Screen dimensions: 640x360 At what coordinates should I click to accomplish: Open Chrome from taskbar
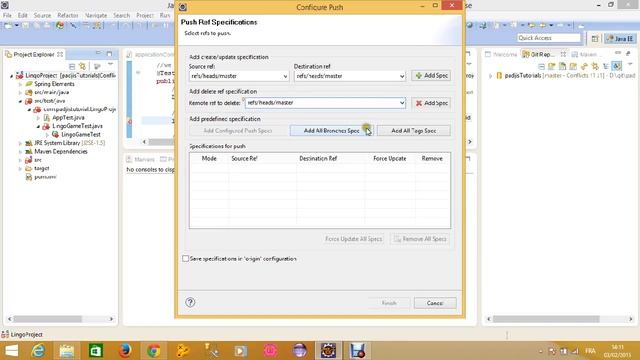point(153,351)
